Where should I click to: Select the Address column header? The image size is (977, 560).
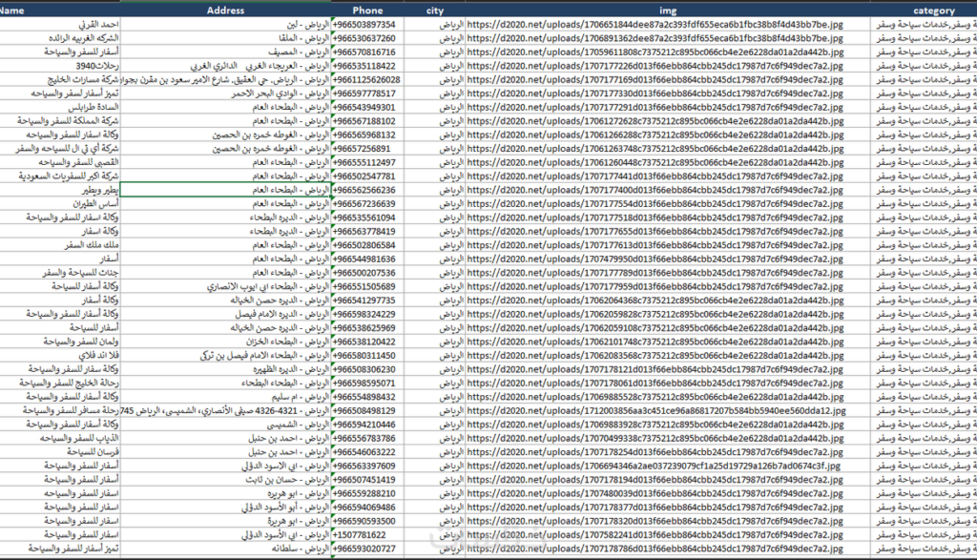225,10
